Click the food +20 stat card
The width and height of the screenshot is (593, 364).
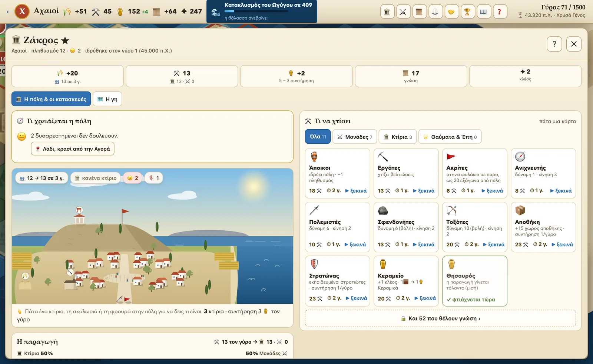coord(67,76)
